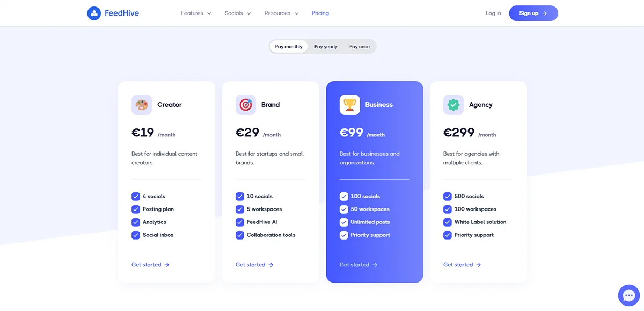Screen dimensions: 644x311
Task: Check the 4 socials checkbox
Action: [x=135, y=196]
